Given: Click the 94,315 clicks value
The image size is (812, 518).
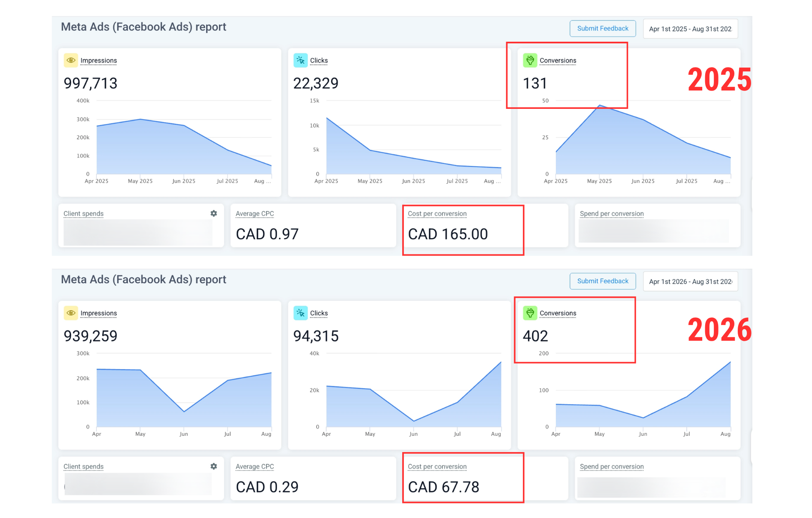Looking at the screenshot, I should [316, 336].
